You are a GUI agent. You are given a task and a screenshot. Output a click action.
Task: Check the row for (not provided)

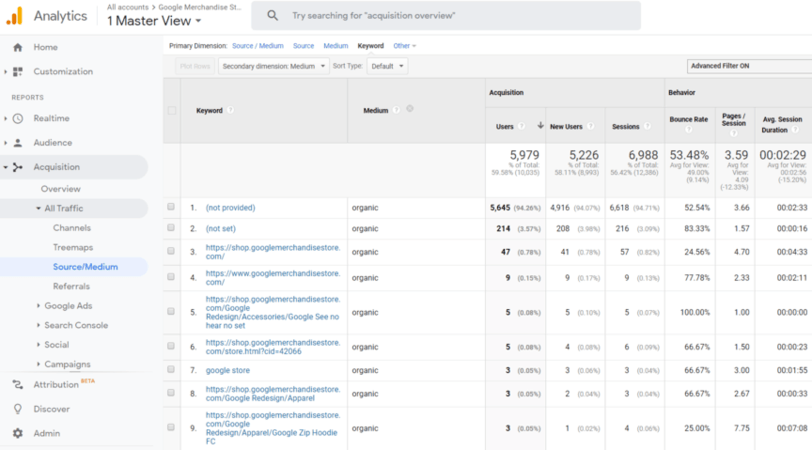pyautogui.click(x=171, y=207)
